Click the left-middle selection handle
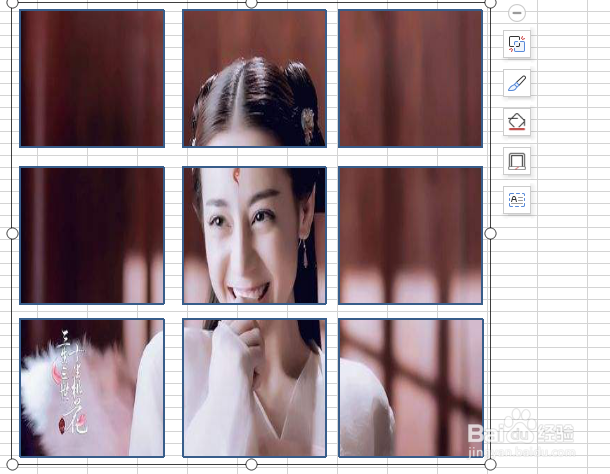 coord(12,233)
